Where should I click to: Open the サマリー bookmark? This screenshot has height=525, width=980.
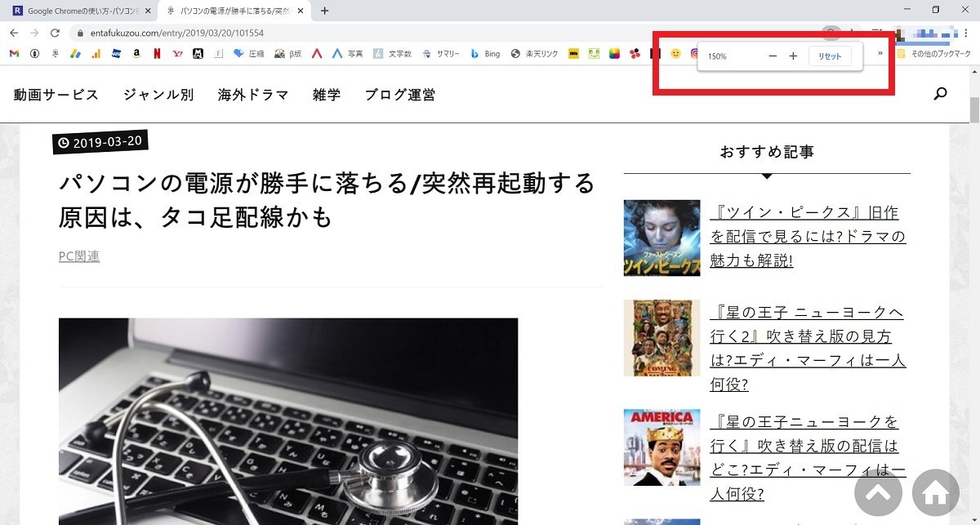coord(441,54)
